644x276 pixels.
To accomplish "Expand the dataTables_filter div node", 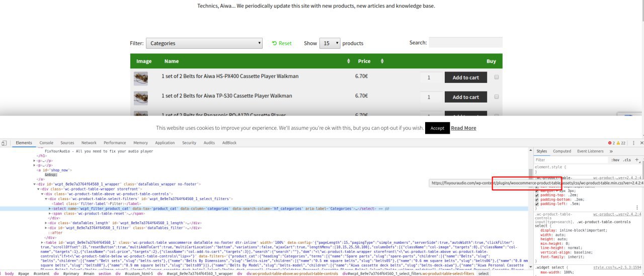I will point(46,228).
